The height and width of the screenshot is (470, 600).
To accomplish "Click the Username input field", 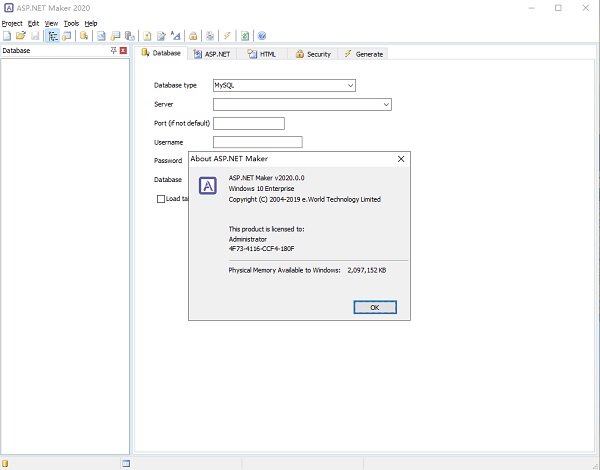I will coord(258,142).
